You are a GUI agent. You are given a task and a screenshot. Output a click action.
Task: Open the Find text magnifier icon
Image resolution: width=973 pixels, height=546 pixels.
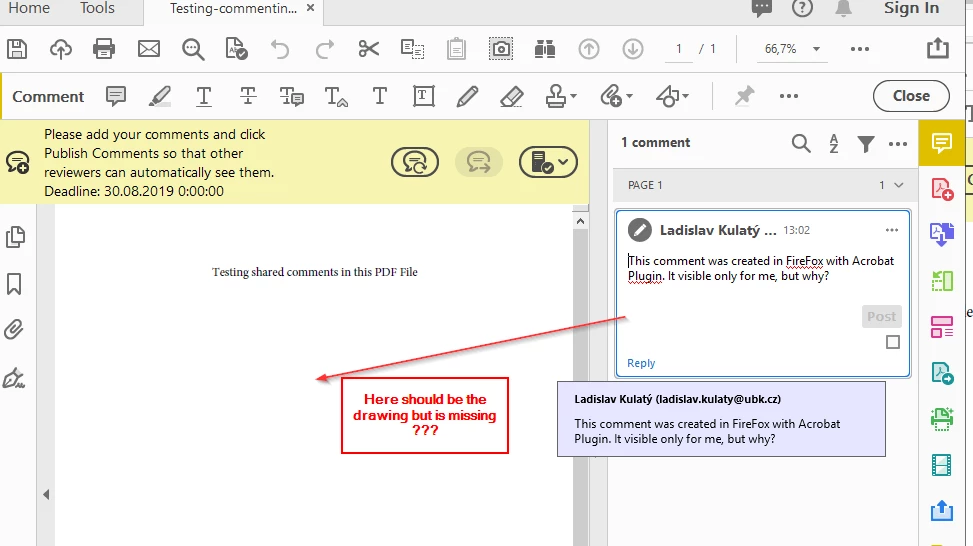click(193, 49)
